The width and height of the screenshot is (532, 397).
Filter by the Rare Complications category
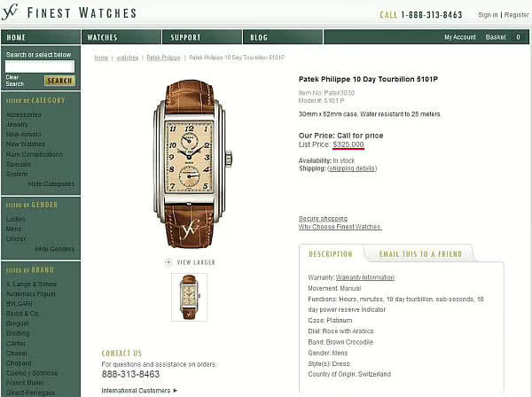[x=35, y=154]
